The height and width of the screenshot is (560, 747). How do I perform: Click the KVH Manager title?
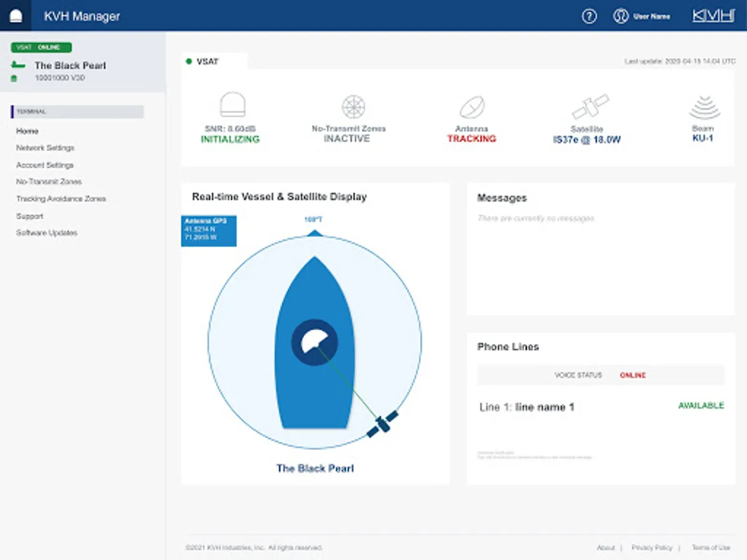82,16
